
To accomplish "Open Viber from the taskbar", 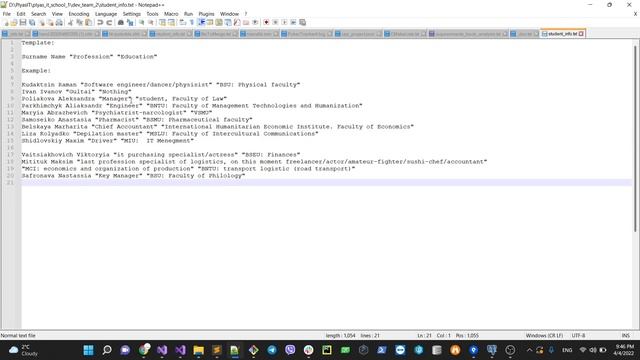I will coord(290,350).
